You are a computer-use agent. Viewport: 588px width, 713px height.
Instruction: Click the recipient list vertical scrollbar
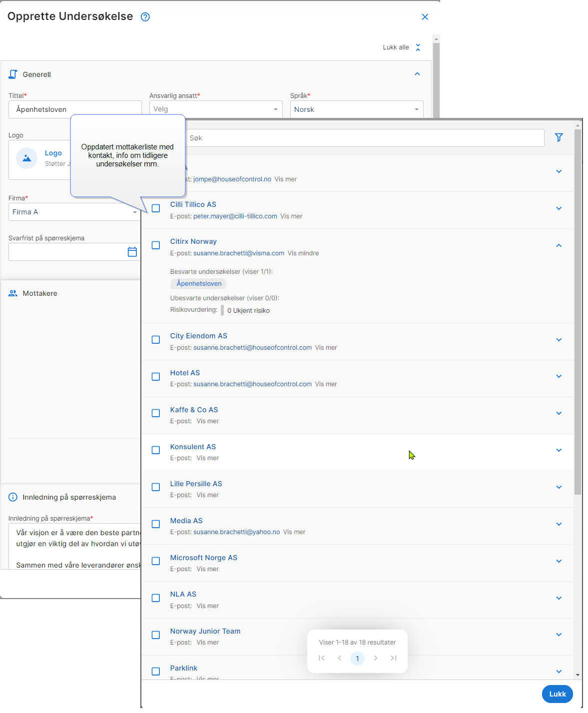pyautogui.click(x=578, y=312)
